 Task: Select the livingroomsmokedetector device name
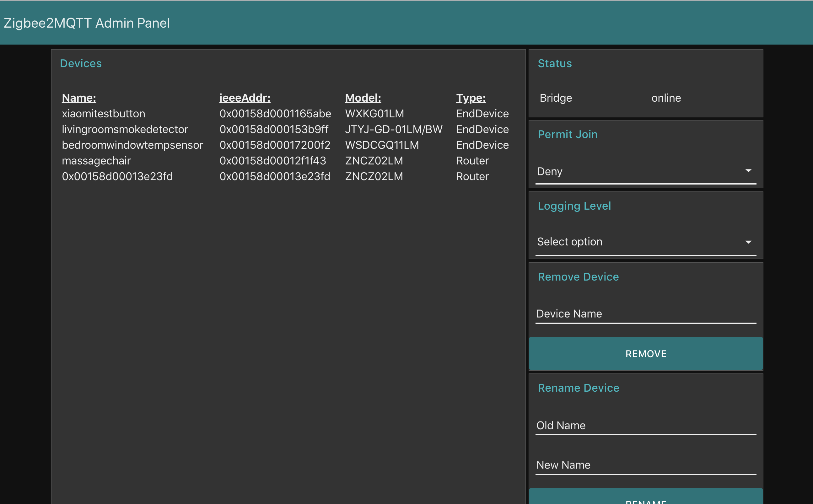(125, 129)
